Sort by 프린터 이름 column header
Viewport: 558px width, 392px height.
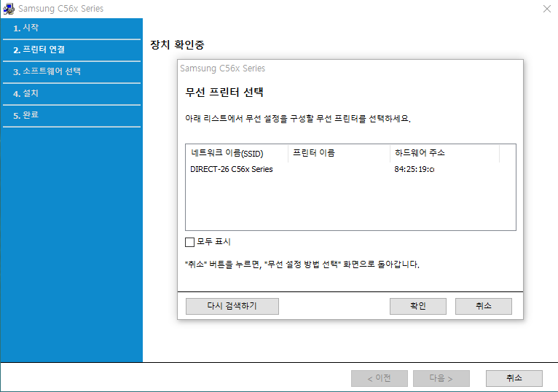coord(339,153)
